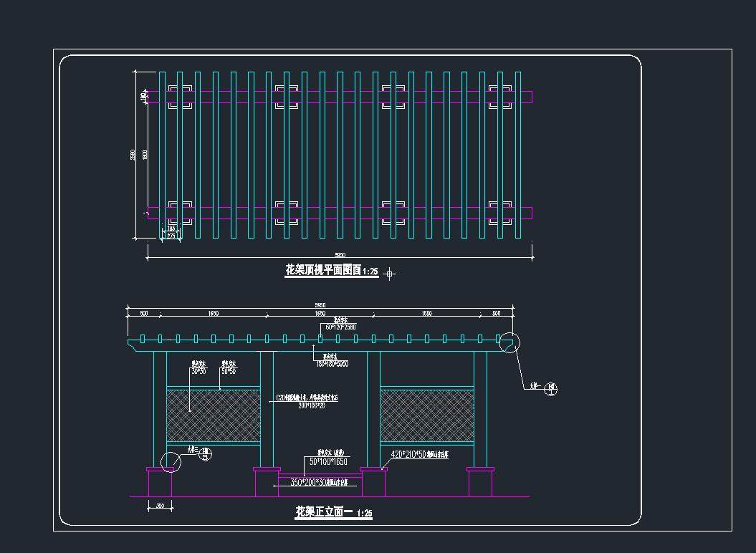The width and height of the screenshot is (756, 553).
Task: Click the detail callout circle at beam right end
Action: click(x=510, y=343)
